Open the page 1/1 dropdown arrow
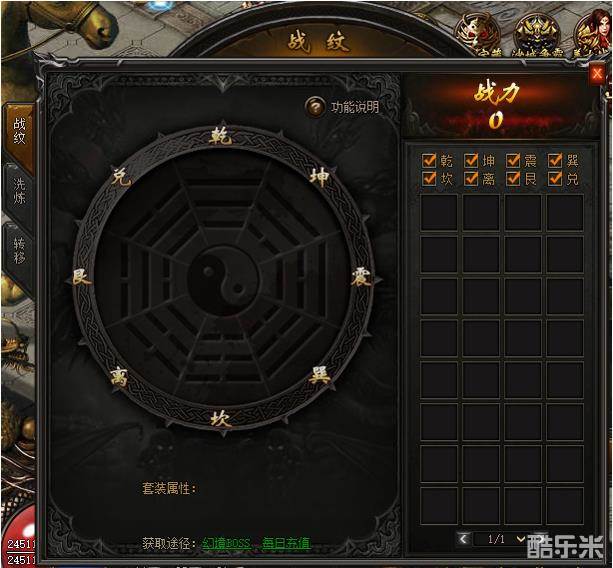This screenshot has height=568, width=613. tap(520, 539)
